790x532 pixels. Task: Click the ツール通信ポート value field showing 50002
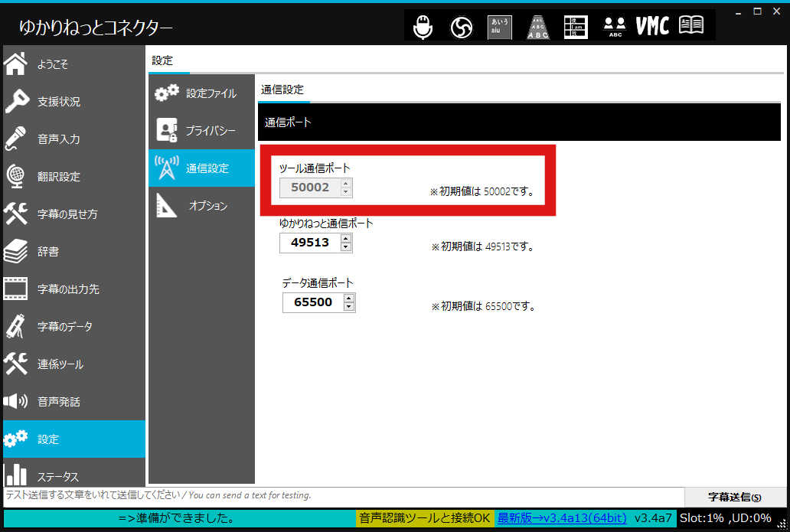[x=310, y=188]
